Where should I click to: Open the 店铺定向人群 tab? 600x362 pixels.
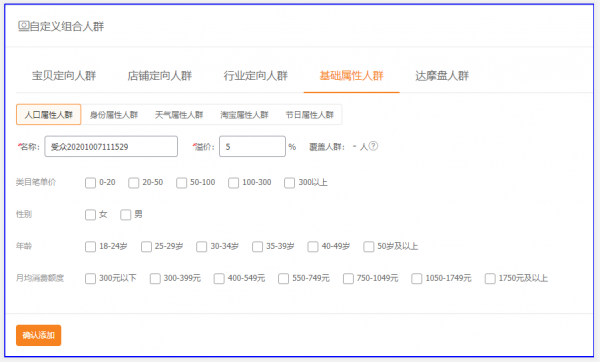pos(160,76)
